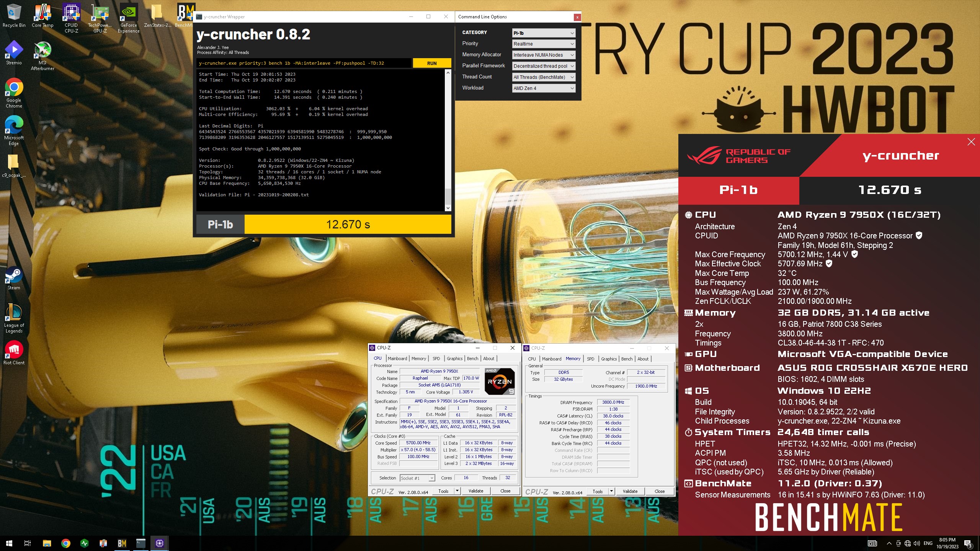Launch Steam from the desktop
This screenshot has width=980, height=551.
[14, 278]
